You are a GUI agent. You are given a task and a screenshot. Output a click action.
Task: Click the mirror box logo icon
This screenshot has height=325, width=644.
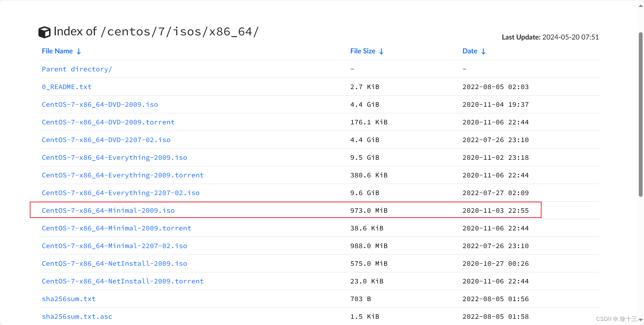(x=44, y=32)
